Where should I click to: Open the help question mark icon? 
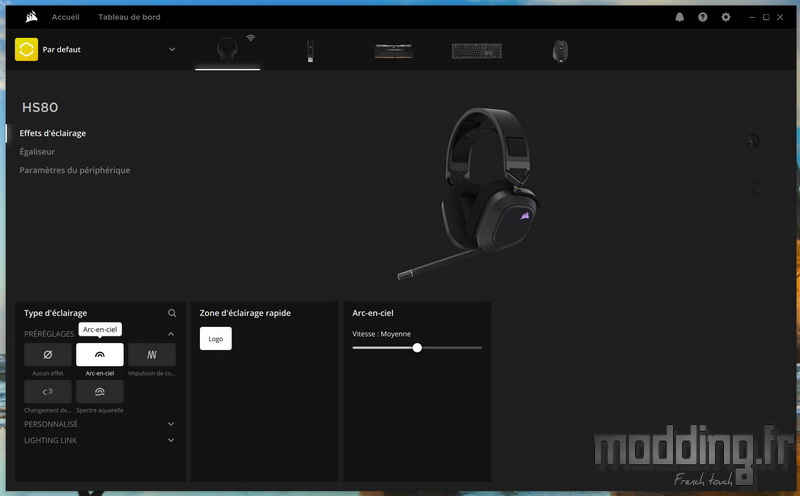703,17
